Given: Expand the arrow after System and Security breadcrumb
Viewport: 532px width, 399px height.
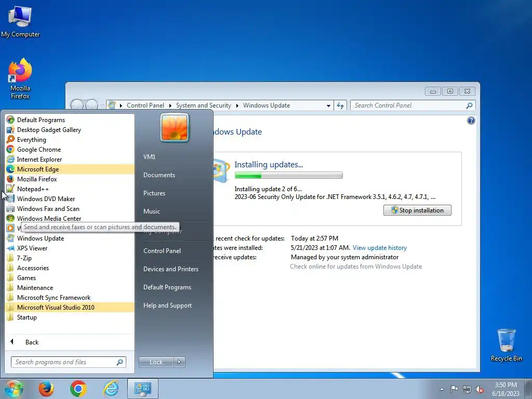Looking at the screenshot, I should pos(237,105).
